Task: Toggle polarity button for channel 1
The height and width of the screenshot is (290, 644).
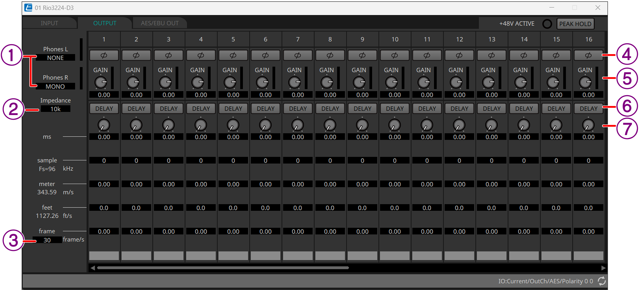Action: tap(104, 55)
